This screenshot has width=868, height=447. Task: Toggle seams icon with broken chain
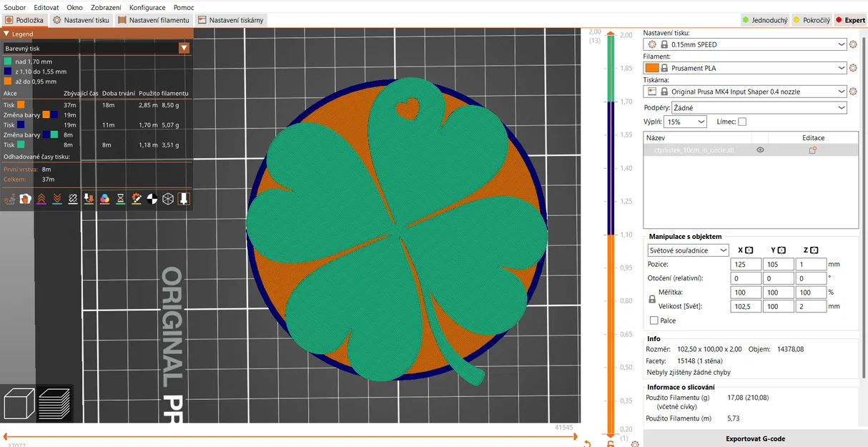(73, 199)
